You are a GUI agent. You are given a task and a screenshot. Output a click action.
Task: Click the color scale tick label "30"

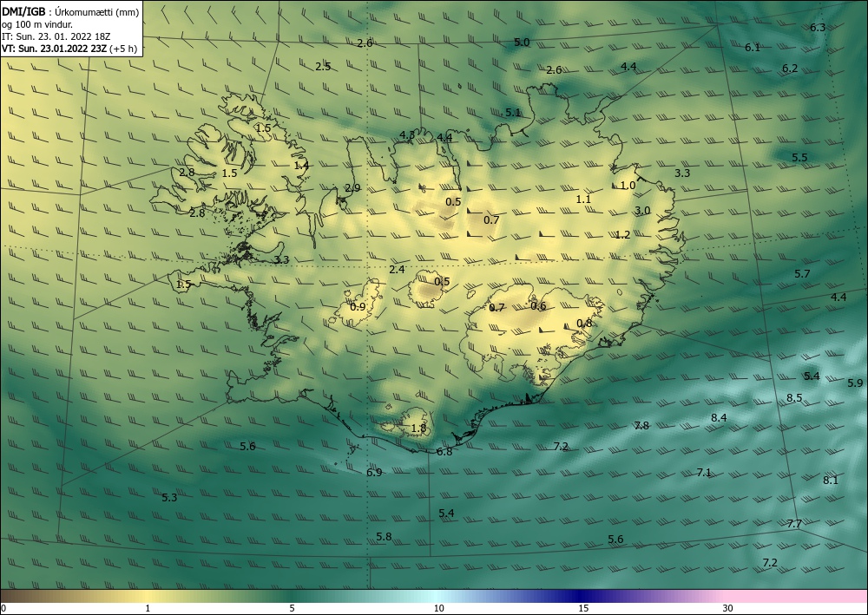728,608
